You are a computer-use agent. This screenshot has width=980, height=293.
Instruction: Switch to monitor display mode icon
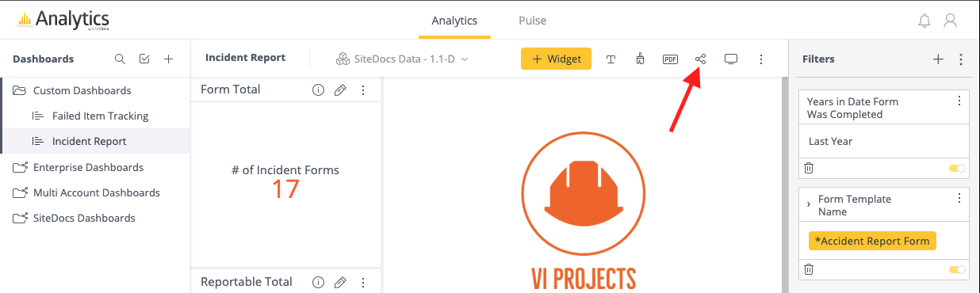(731, 59)
